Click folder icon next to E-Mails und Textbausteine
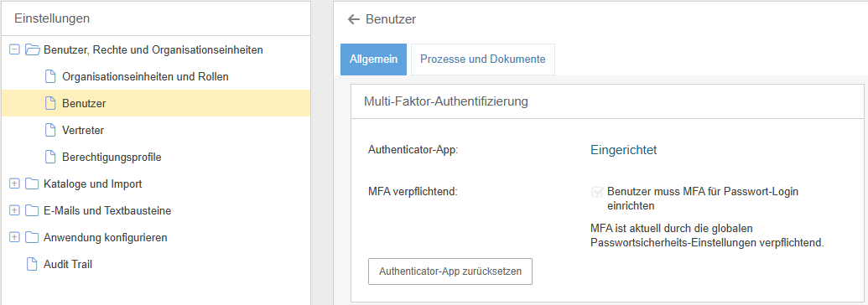Image resolution: width=868 pixels, height=305 pixels. 32,211
